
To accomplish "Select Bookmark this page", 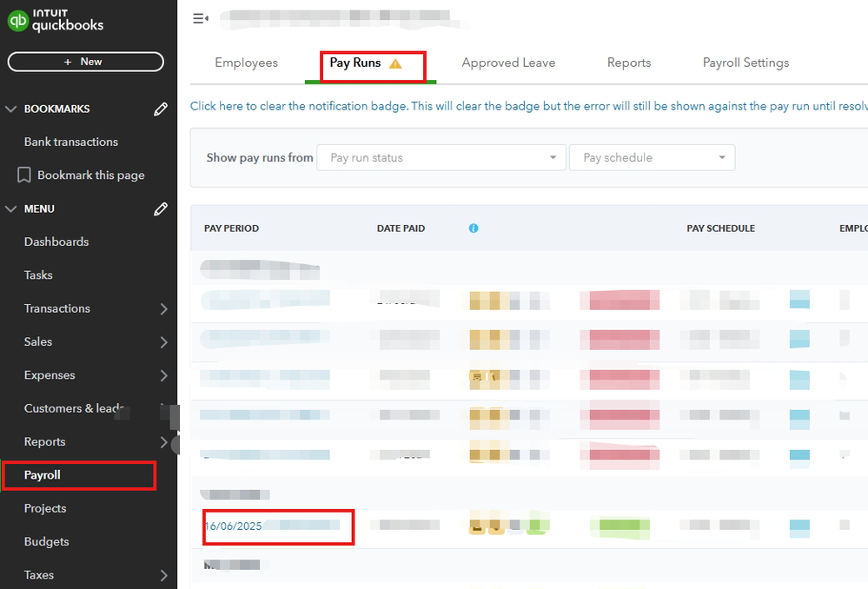I will pyautogui.click(x=90, y=175).
